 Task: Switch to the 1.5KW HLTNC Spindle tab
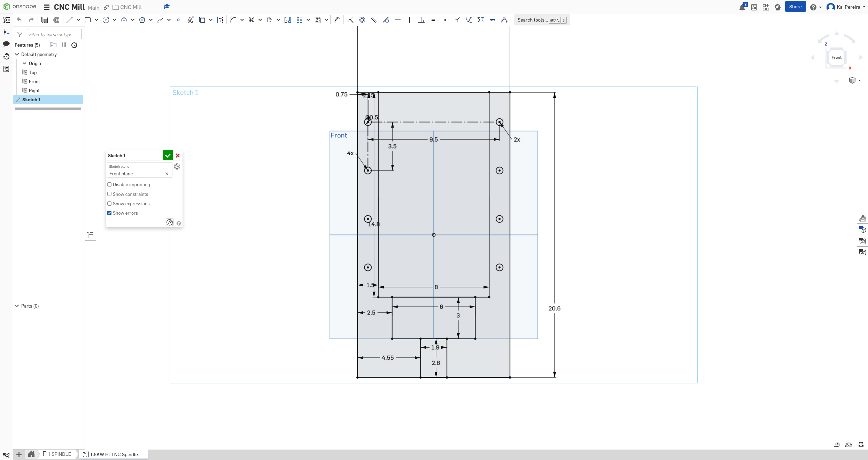pos(113,454)
